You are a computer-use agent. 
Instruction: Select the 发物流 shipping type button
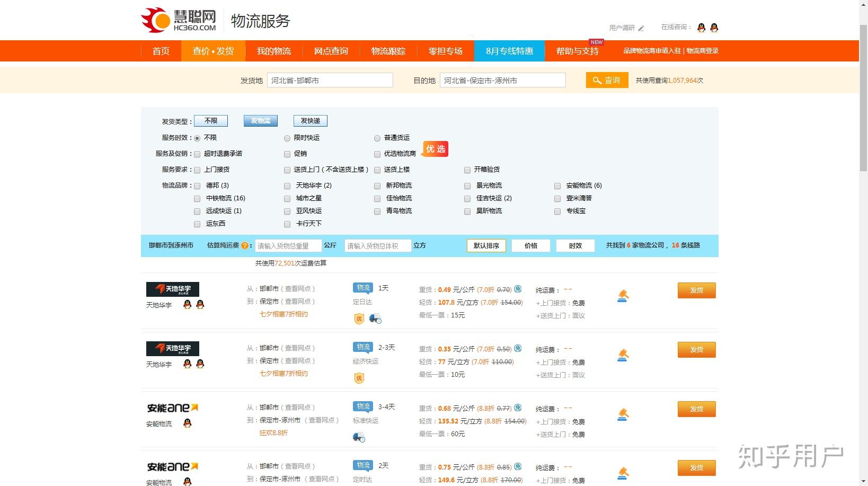[x=261, y=121]
